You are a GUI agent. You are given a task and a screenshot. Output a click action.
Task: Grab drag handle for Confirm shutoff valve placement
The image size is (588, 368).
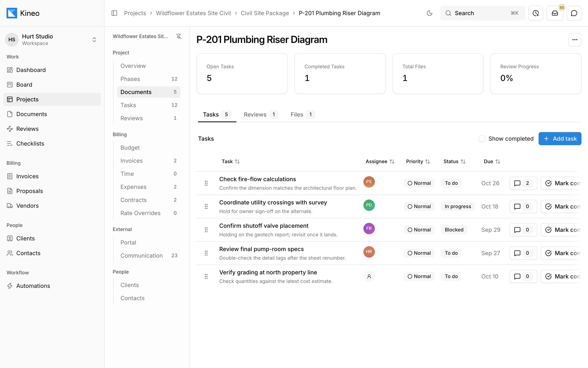[206, 230]
